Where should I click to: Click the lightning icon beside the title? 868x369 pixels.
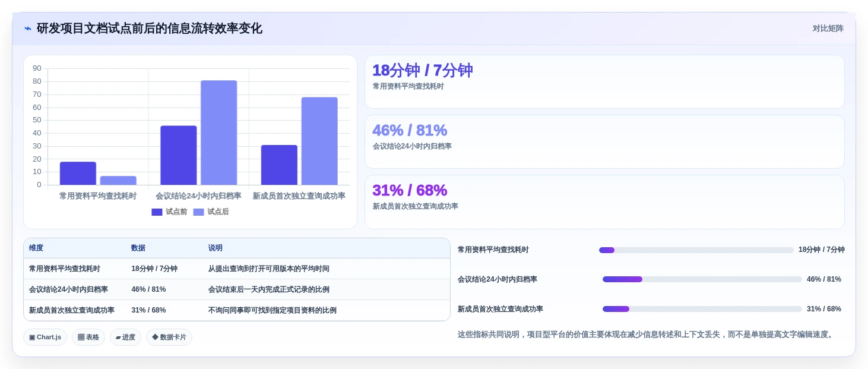[x=28, y=29]
